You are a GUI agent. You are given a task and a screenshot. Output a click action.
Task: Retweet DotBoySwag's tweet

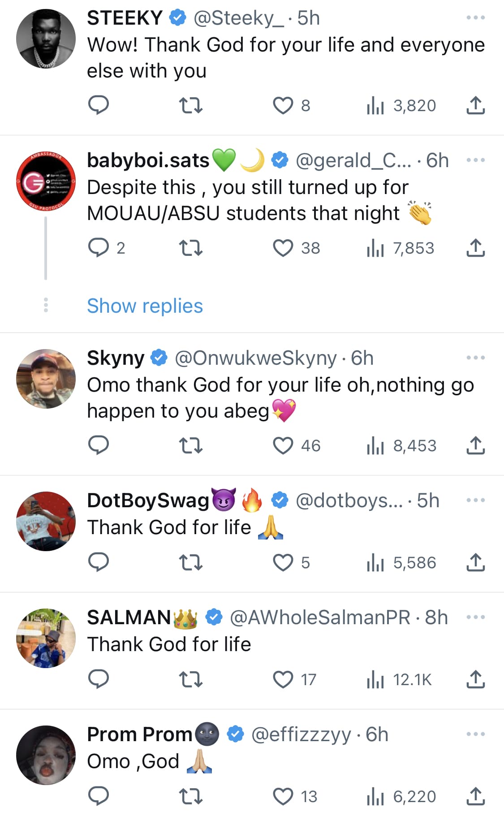(x=191, y=562)
